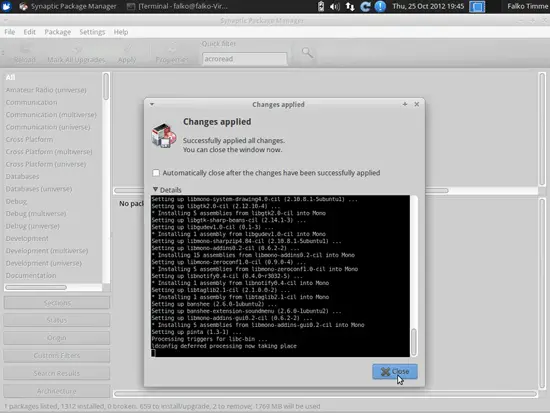This screenshot has height=413, width=550.
Task: Open the Settings menu
Action: [92, 32]
